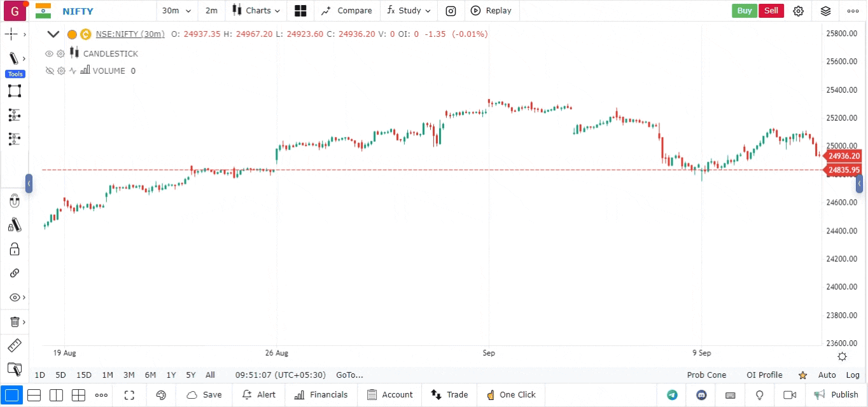Enter fullscreen mode via the bottom toolbar
This screenshot has height=407, width=868.
pos(129,395)
